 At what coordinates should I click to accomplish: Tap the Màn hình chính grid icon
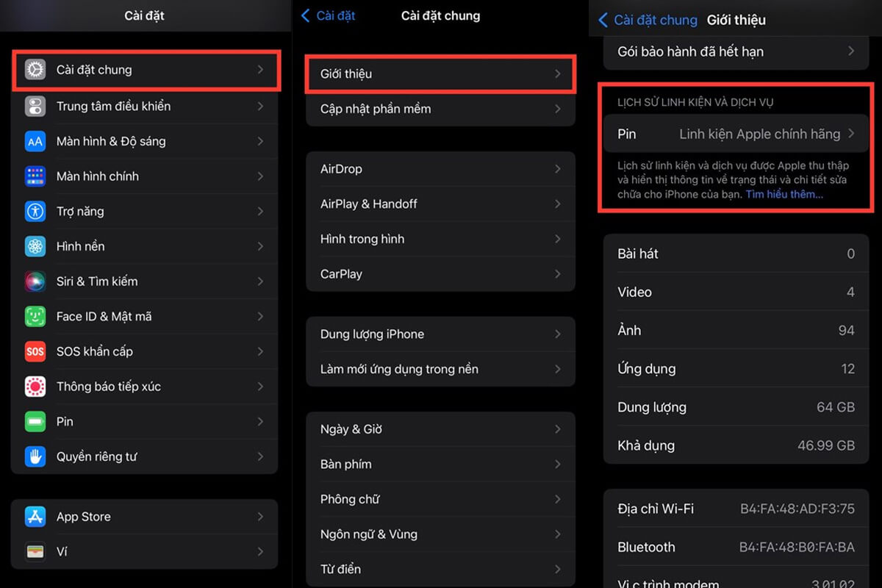[x=35, y=176]
